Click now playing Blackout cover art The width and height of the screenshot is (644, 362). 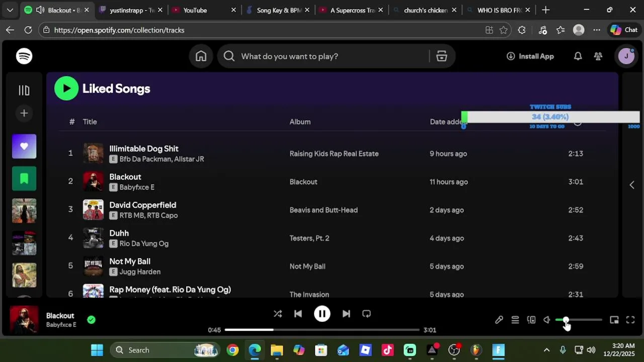pyautogui.click(x=24, y=320)
